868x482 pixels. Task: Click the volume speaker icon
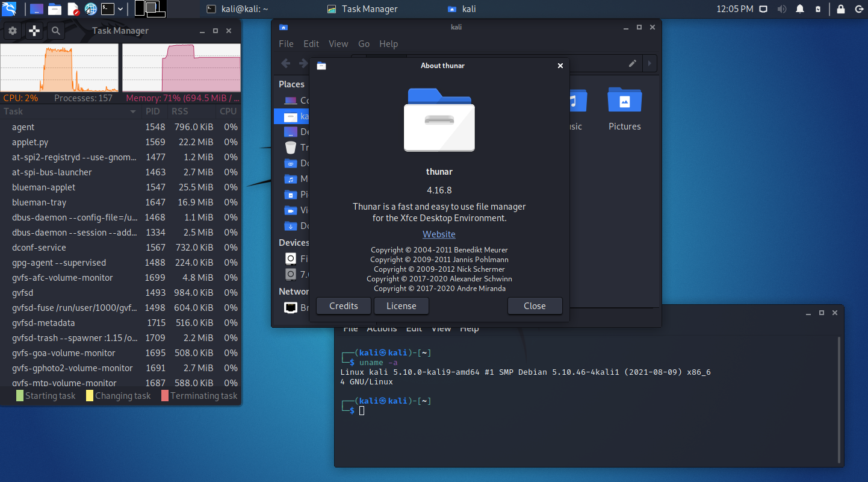pyautogui.click(x=781, y=9)
